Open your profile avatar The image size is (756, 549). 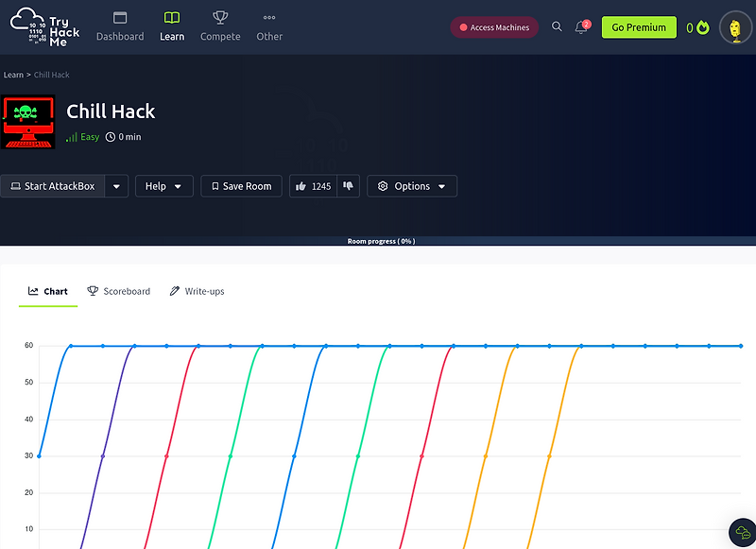click(x=735, y=27)
